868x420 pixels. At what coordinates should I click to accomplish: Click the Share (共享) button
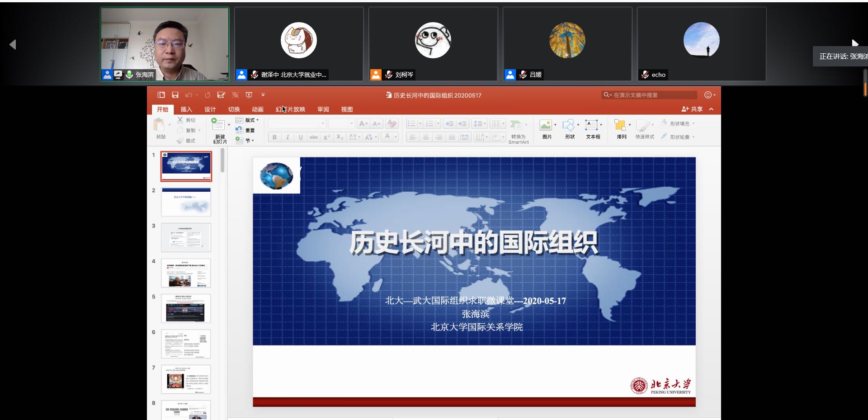692,109
